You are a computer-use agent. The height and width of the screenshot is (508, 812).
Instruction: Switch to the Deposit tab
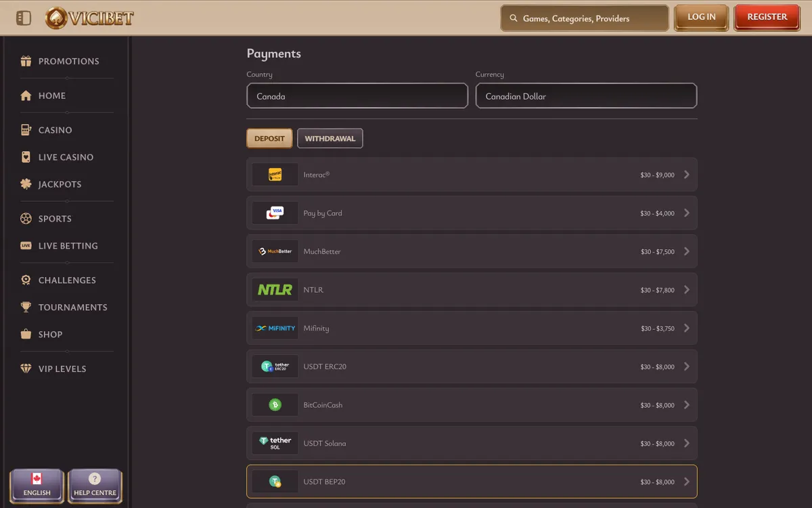[x=269, y=138]
